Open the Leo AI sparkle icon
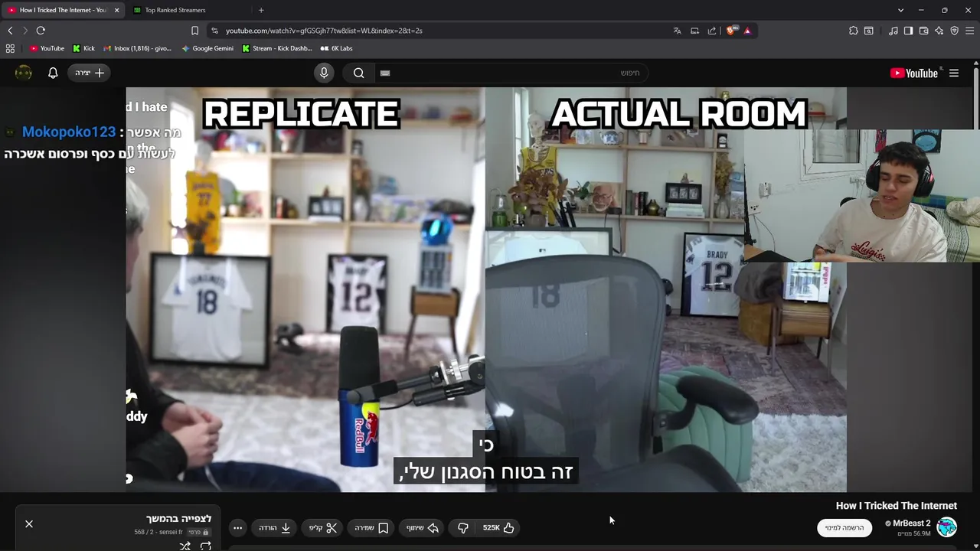Screen dimensions: 980x551 [x=939, y=31]
